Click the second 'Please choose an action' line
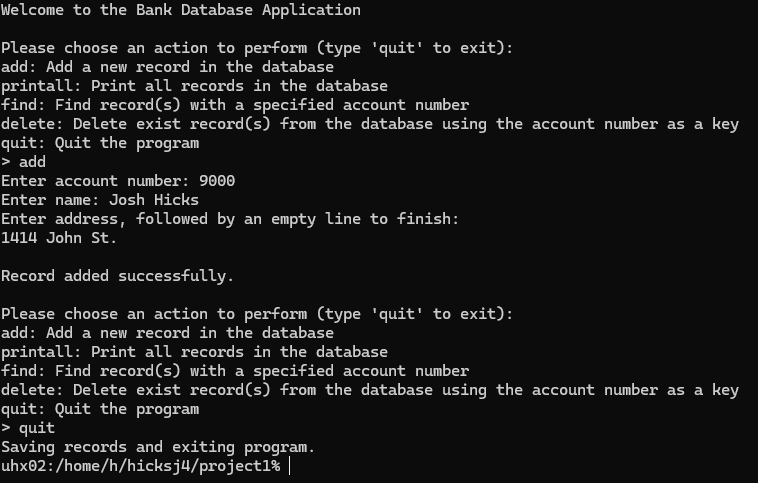This screenshot has width=758, height=483. (256, 314)
